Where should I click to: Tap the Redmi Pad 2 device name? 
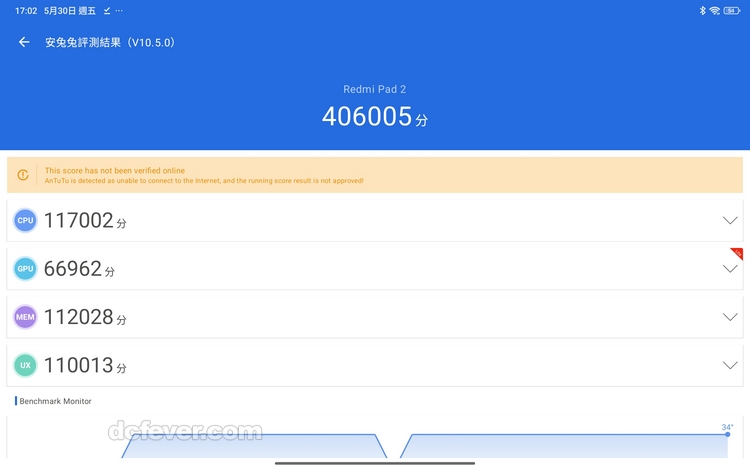point(375,89)
